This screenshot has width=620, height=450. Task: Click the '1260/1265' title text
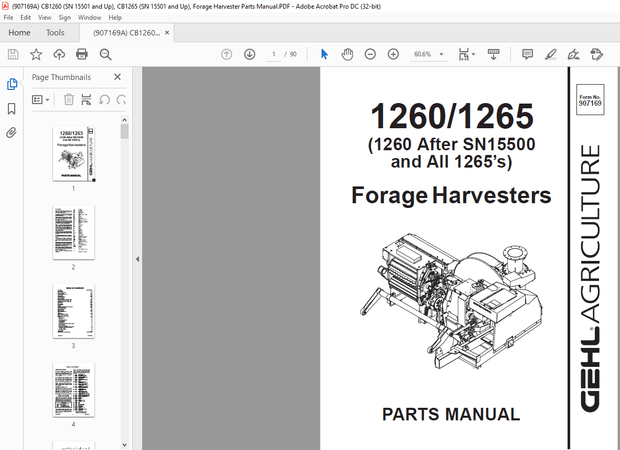coord(452,116)
